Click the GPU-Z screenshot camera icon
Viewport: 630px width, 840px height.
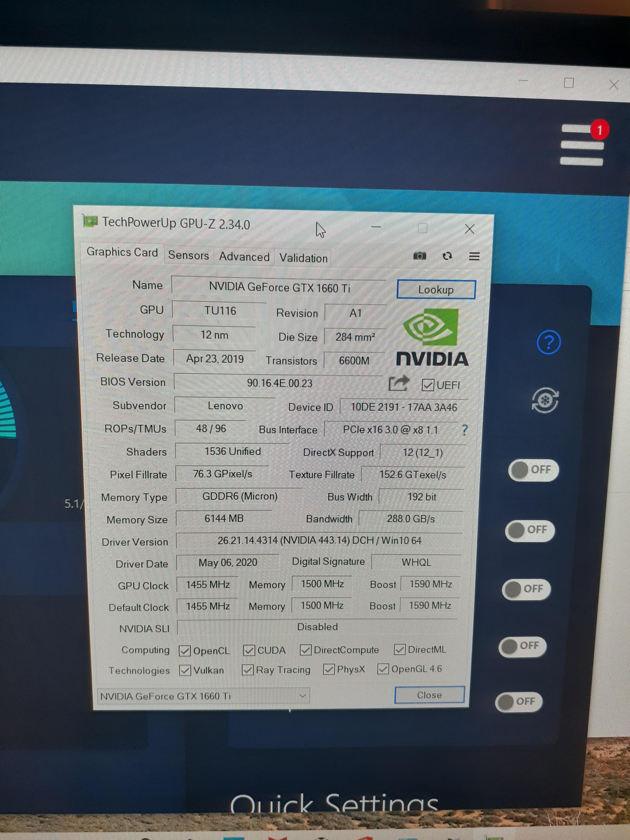pos(419,256)
